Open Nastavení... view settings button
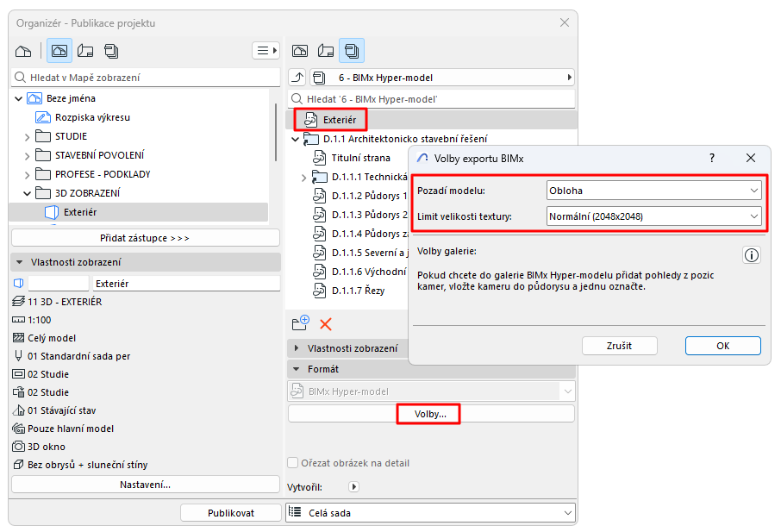The width and height of the screenshot is (781, 532). pos(146,485)
